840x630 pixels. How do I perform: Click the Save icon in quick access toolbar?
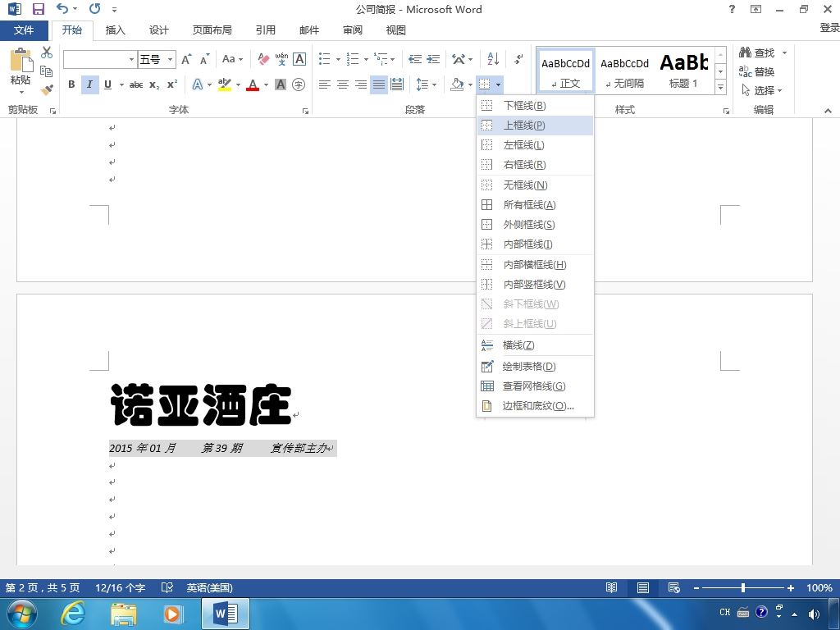[38, 9]
